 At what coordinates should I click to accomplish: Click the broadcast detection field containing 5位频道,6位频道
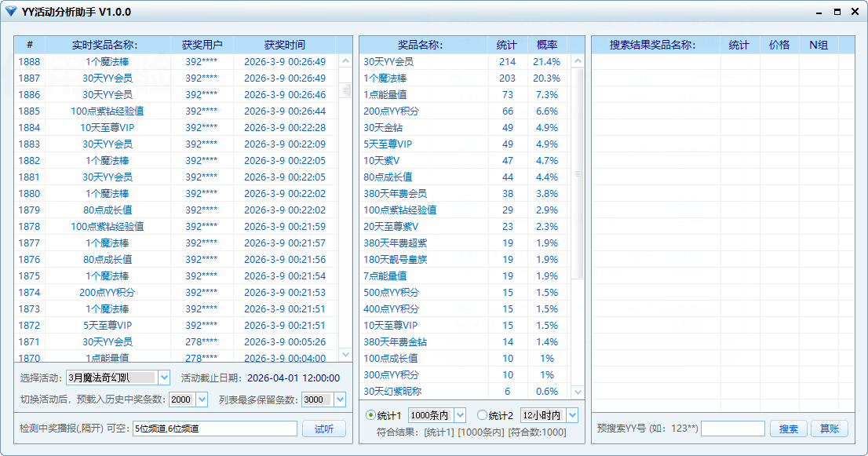pos(215,429)
